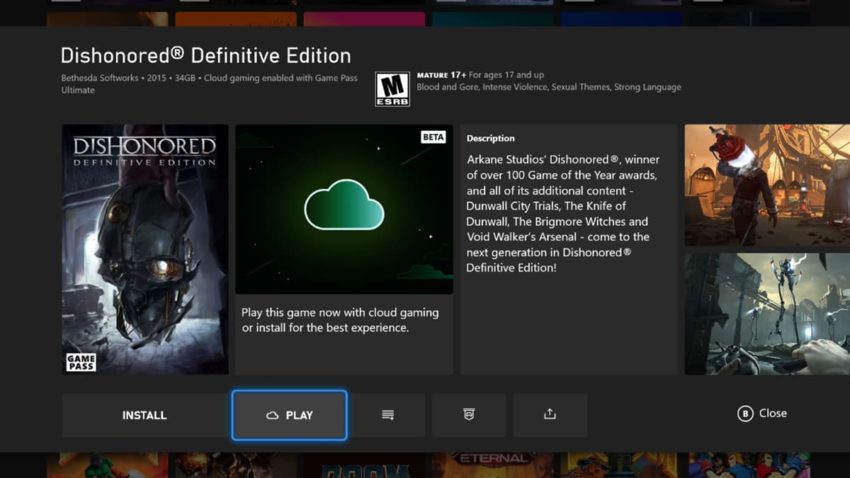The height and width of the screenshot is (478, 850).
Task: Click the share icon button
Action: coord(550,415)
